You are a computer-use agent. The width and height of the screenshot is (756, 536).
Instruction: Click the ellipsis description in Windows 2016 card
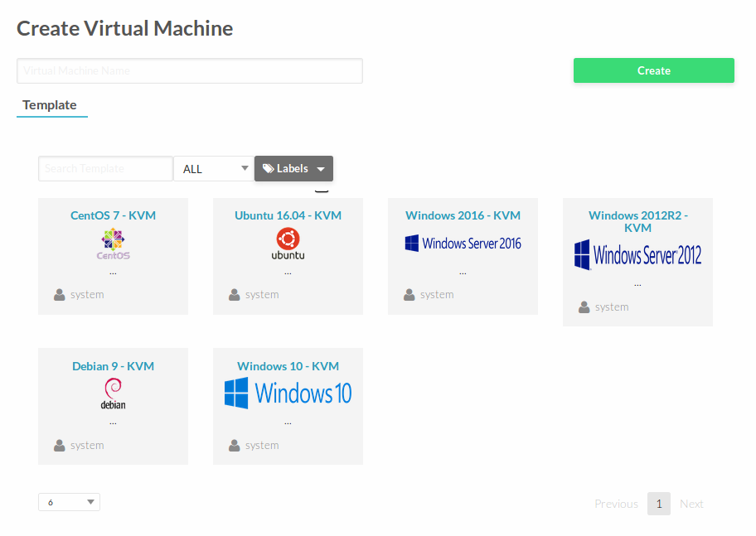[463, 273]
